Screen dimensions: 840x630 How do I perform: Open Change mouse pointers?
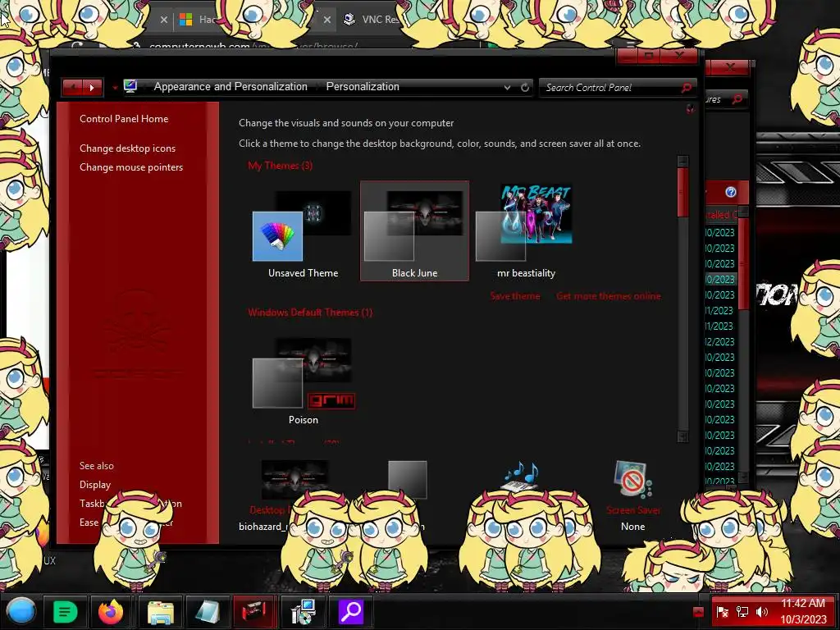[131, 167]
